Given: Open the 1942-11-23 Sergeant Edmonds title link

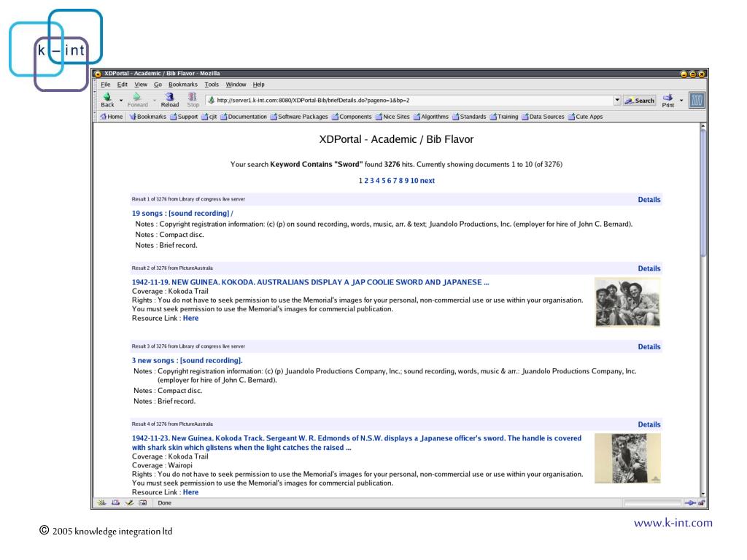Looking at the screenshot, I should 356,443.
